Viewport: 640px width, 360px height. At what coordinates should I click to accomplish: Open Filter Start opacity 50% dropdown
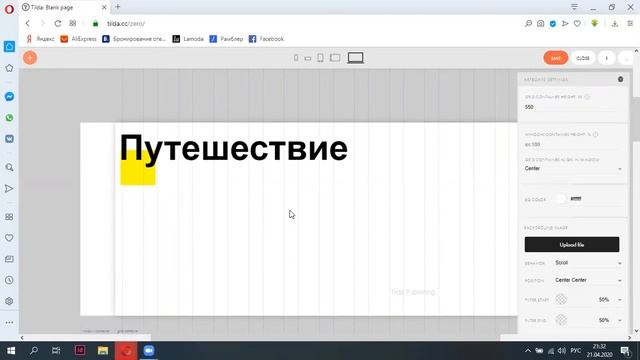coord(610,300)
